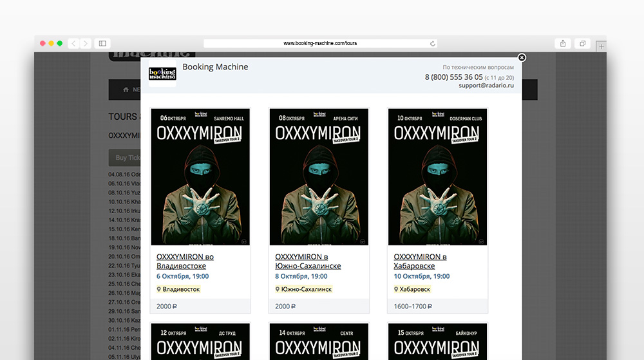The image size is (644, 360).
Task: Click the 08 октября Арена Сити poster
Action: 319,177
